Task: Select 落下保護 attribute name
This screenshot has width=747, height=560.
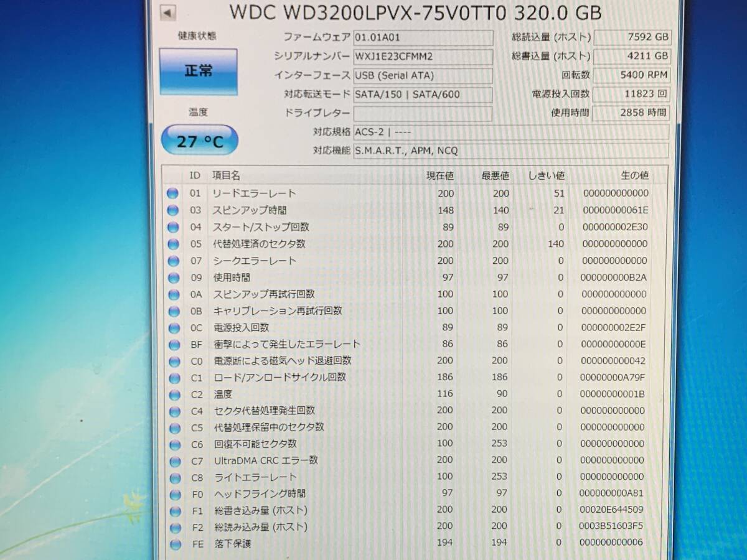Action: (x=233, y=543)
